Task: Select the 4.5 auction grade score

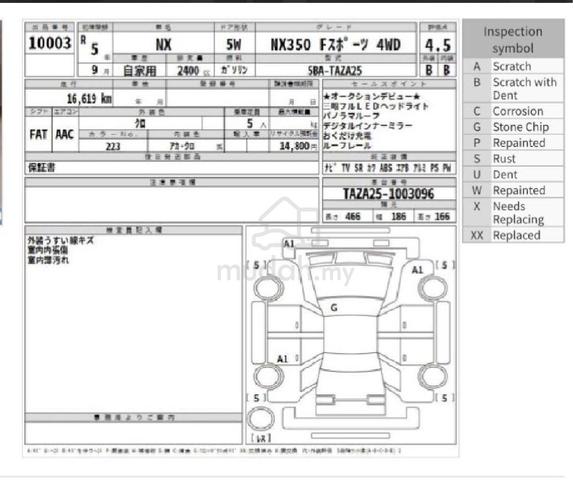Action: 437,45
